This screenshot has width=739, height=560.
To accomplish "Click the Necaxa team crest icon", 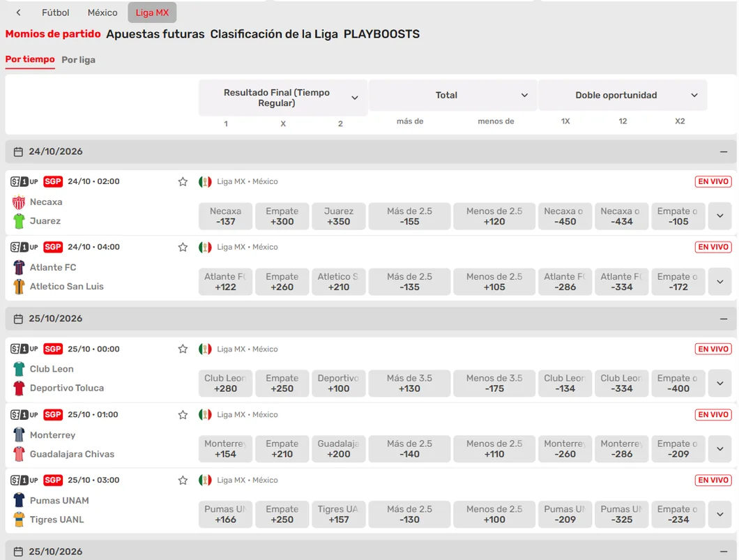I will pyautogui.click(x=19, y=202).
